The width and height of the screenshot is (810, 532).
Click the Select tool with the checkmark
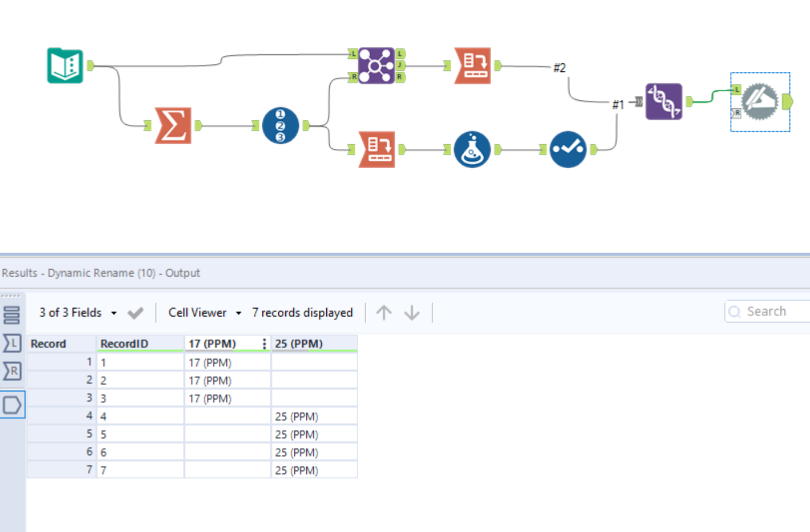coord(568,149)
